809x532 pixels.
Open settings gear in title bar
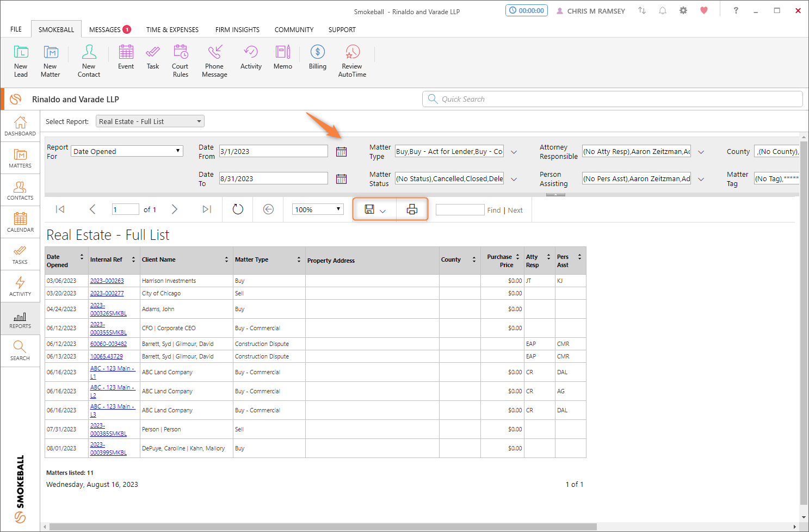tap(683, 10)
